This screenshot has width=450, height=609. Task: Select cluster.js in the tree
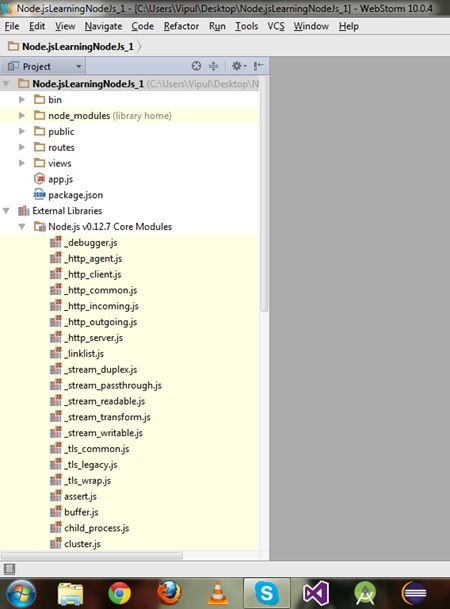(x=82, y=544)
